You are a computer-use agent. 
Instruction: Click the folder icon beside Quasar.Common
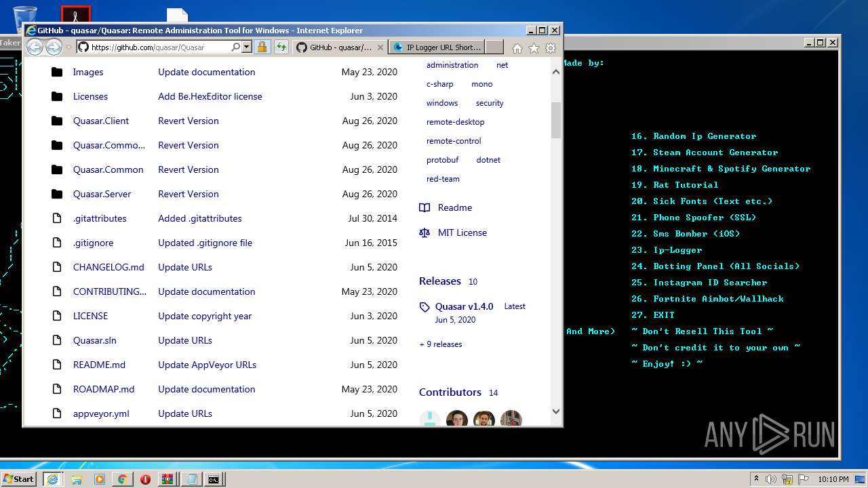coord(57,169)
